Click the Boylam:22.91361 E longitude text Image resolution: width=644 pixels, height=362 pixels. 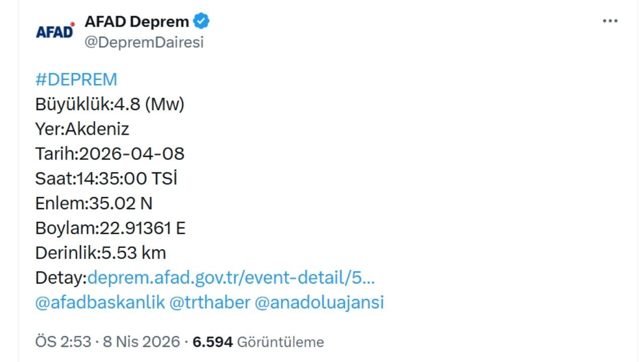point(110,228)
